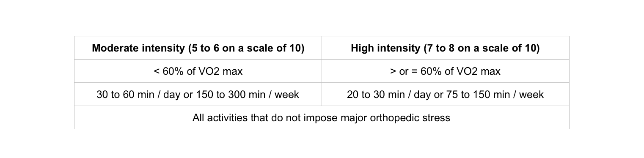Select the Moderate intensity header cell
This screenshot has width=644, height=158.
pyautogui.click(x=198, y=48)
